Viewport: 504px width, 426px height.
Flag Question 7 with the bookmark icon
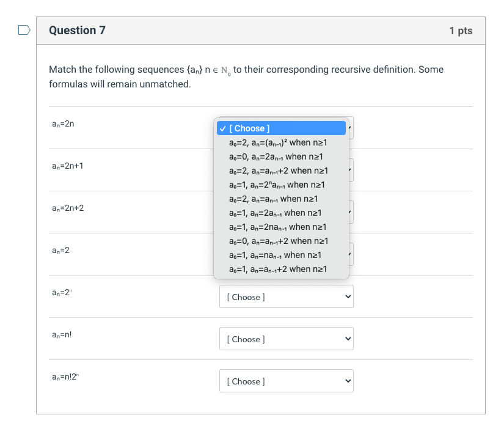(24, 30)
